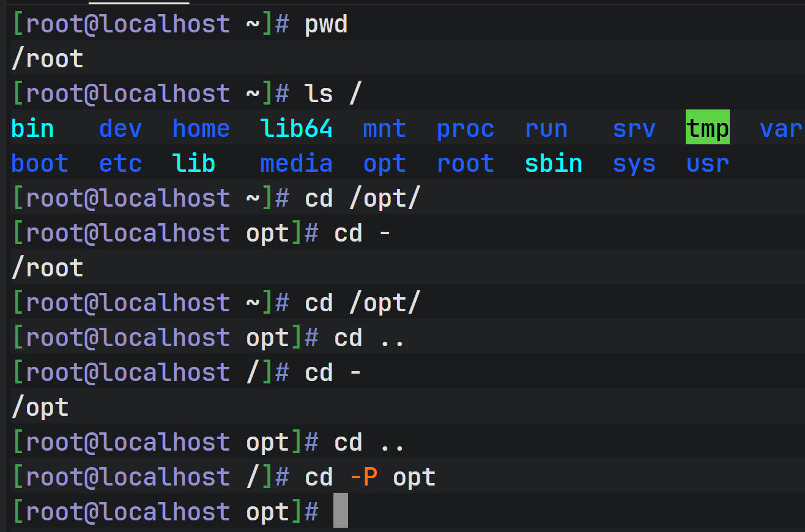Click the pwd command text
The image size is (805, 532).
(327, 25)
